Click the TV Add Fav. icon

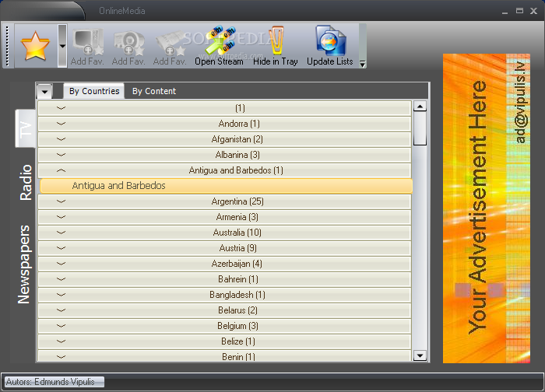pyautogui.click(x=87, y=46)
